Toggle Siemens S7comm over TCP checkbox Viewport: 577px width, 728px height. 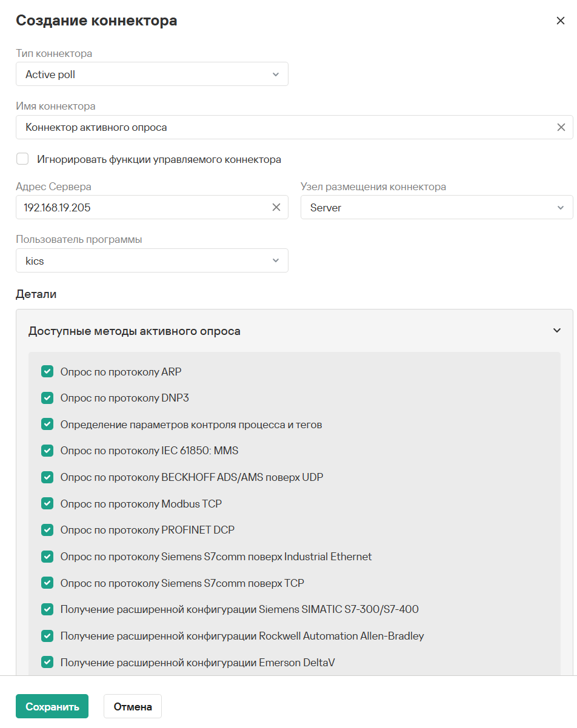tap(47, 583)
